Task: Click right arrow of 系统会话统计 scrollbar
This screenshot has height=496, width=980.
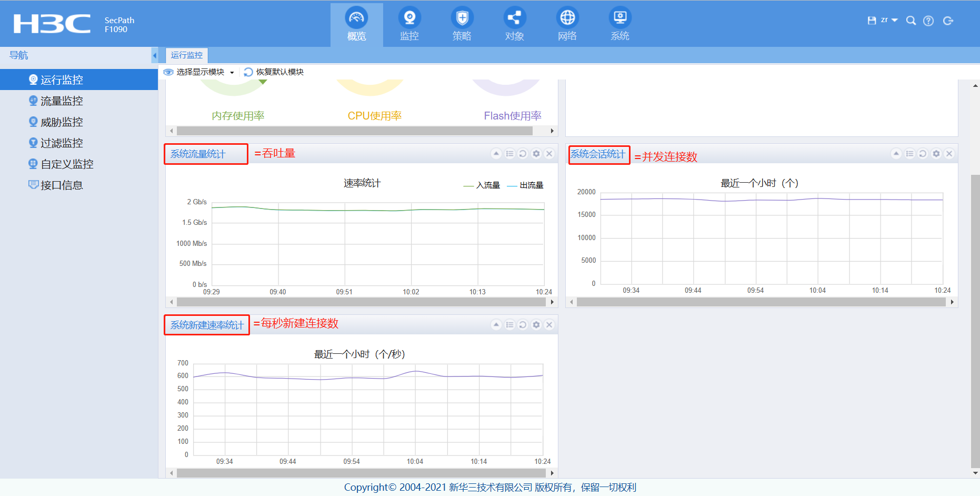Action: click(952, 302)
